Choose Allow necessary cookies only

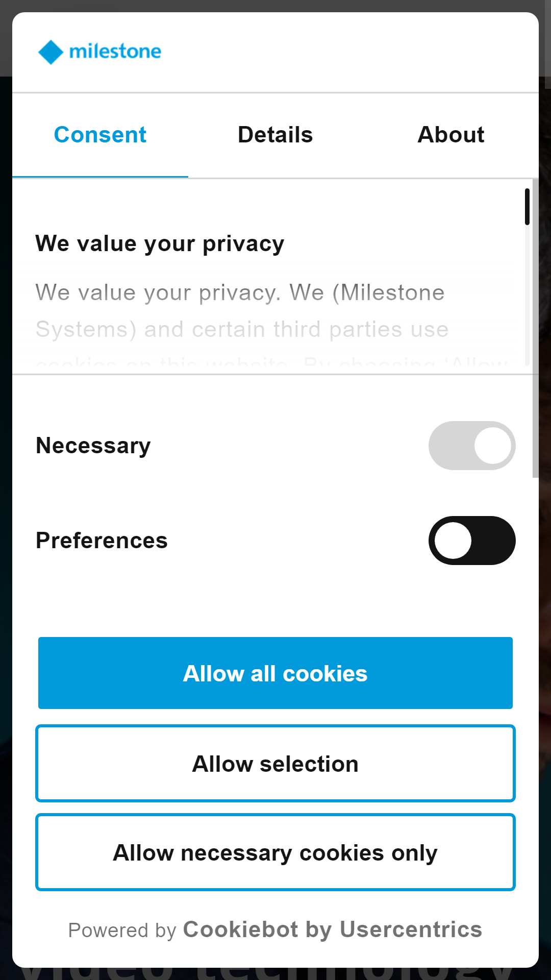[275, 852]
